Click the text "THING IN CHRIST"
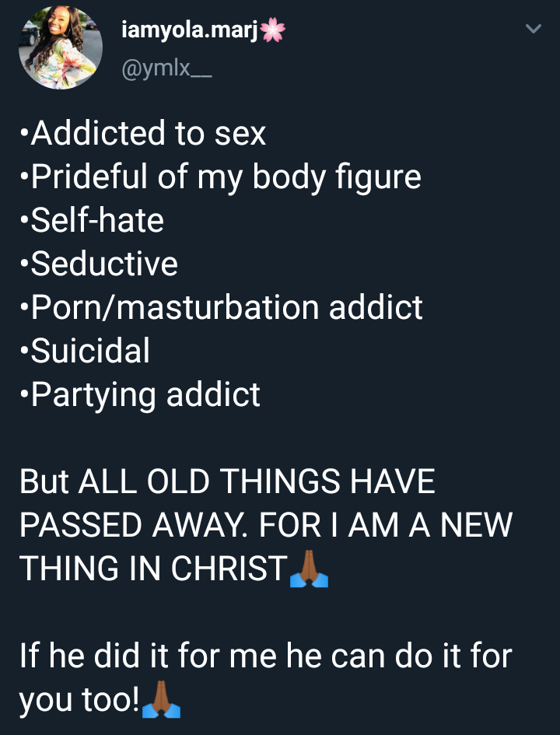This screenshot has height=735, width=560. click(152, 569)
